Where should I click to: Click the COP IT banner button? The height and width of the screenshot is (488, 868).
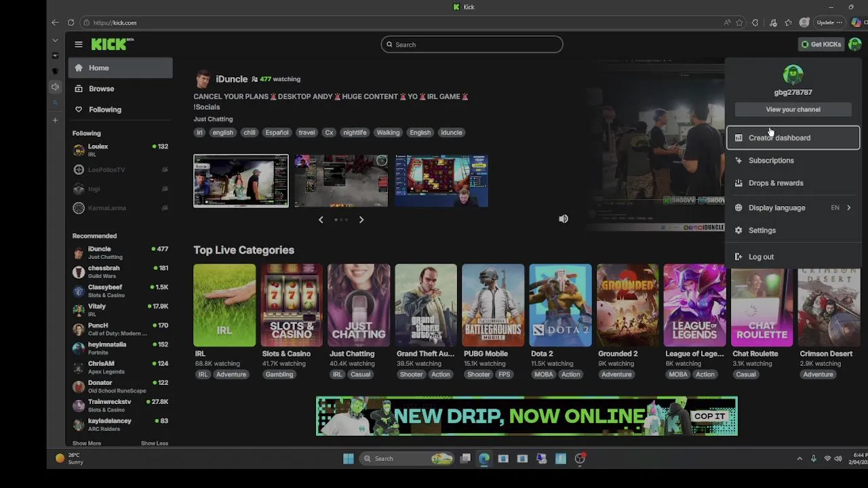[x=710, y=416]
